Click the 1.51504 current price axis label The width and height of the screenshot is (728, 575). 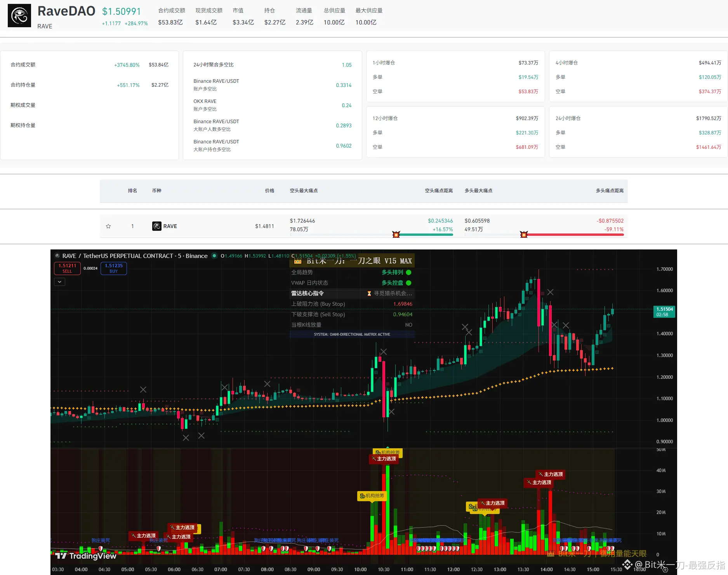click(664, 312)
